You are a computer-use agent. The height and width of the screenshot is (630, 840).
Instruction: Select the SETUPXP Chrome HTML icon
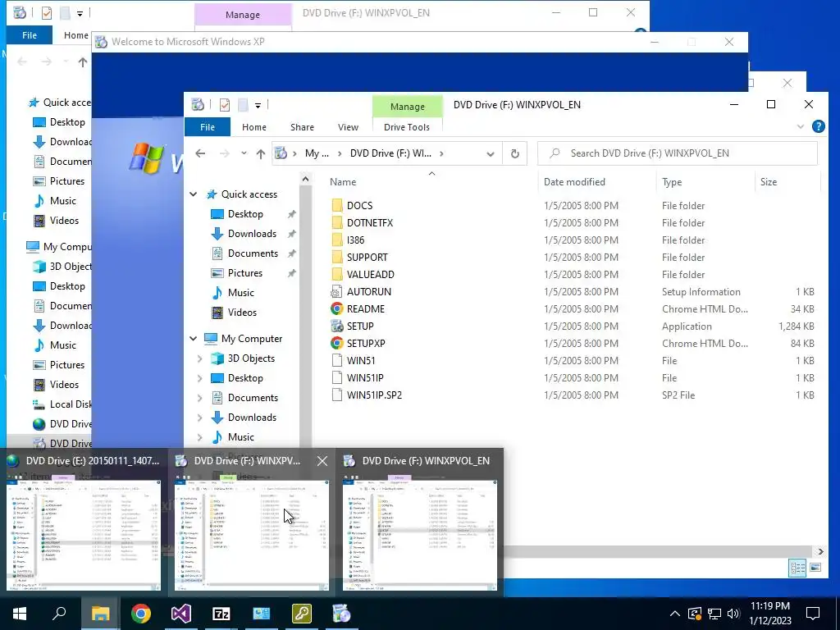click(336, 344)
